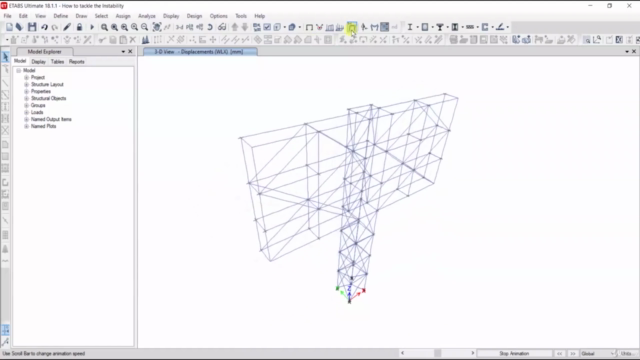Rotate the 3D view

tap(210, 27)
